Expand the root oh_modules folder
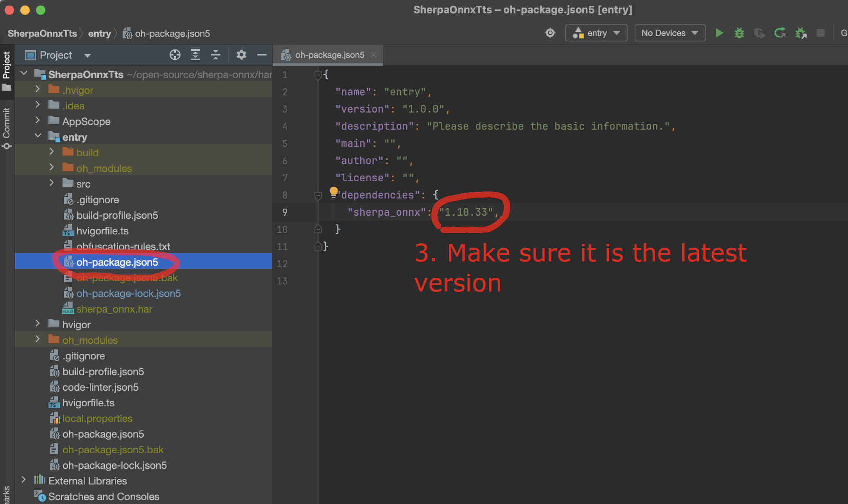This screenshot has height=504, width=848. pos(38,339)
